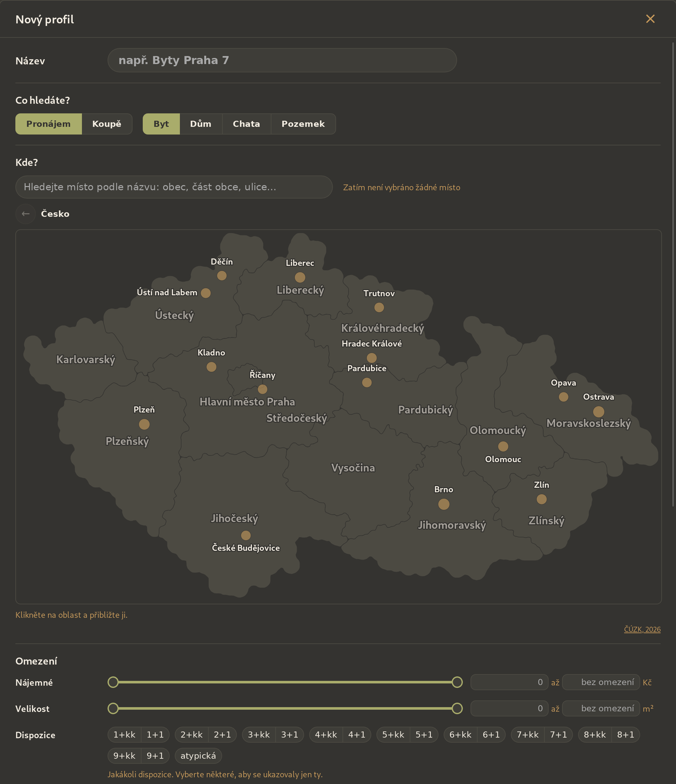Click the Nájemné slider left handle
Viewport: 676px width, 784px height.
113,682
